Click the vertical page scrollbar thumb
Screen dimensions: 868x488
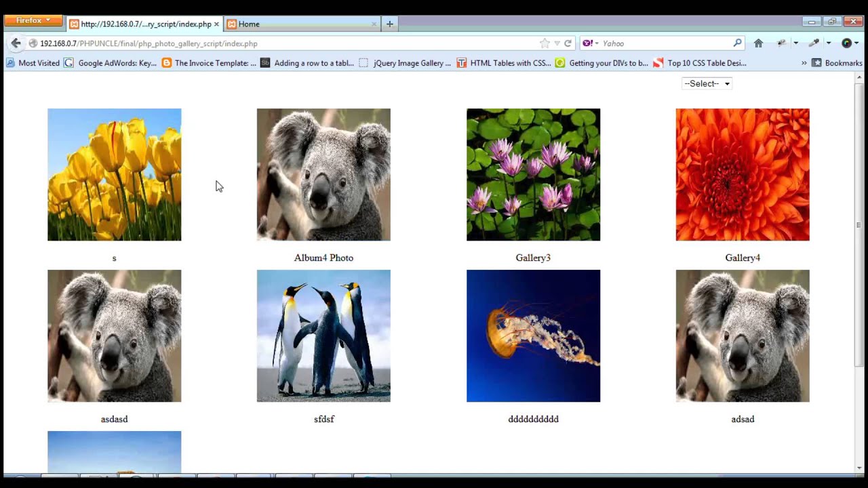click(859, 224)
